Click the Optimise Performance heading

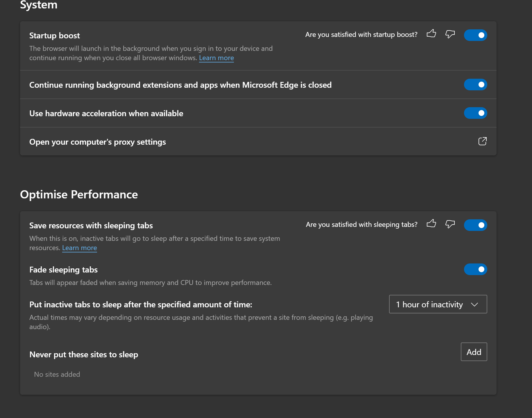[x=79, y=194]
